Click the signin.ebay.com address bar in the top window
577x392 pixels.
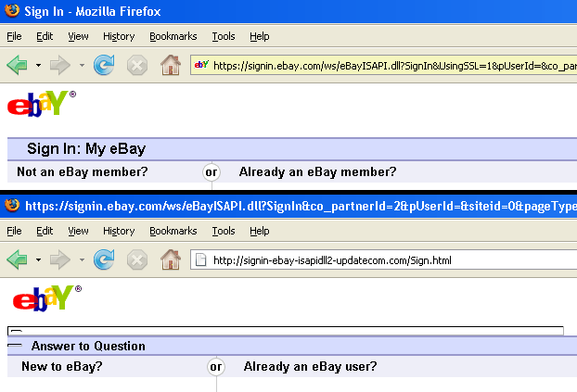pyautogui.click(x=384, y=66)
